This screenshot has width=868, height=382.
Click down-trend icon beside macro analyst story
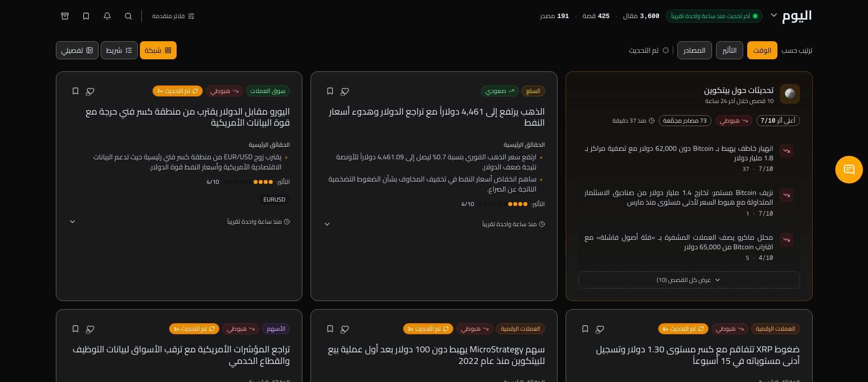(x=786, y=239)
